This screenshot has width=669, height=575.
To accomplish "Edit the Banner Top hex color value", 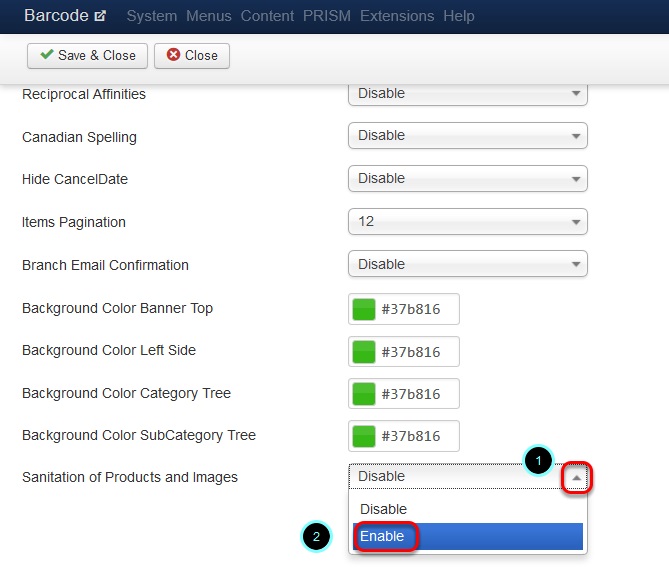I will (x=410, y=309).
